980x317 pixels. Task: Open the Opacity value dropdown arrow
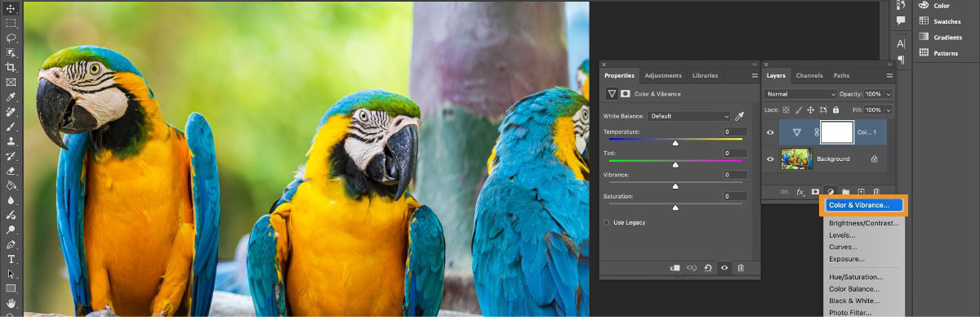pos(888,94)
